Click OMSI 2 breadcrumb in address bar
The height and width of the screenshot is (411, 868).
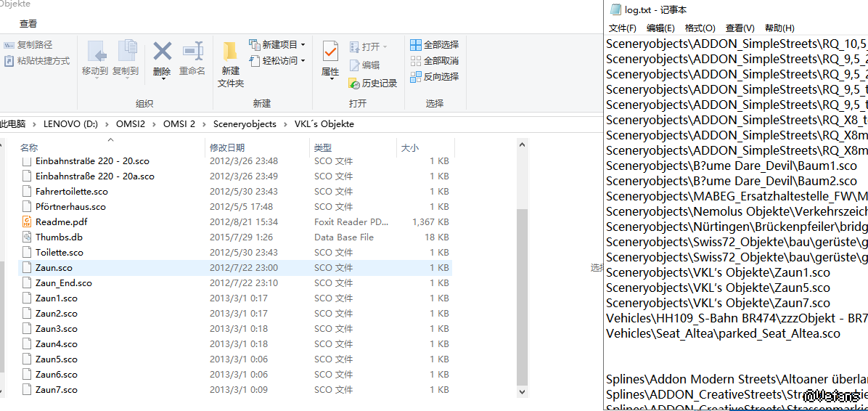(179, 124)
